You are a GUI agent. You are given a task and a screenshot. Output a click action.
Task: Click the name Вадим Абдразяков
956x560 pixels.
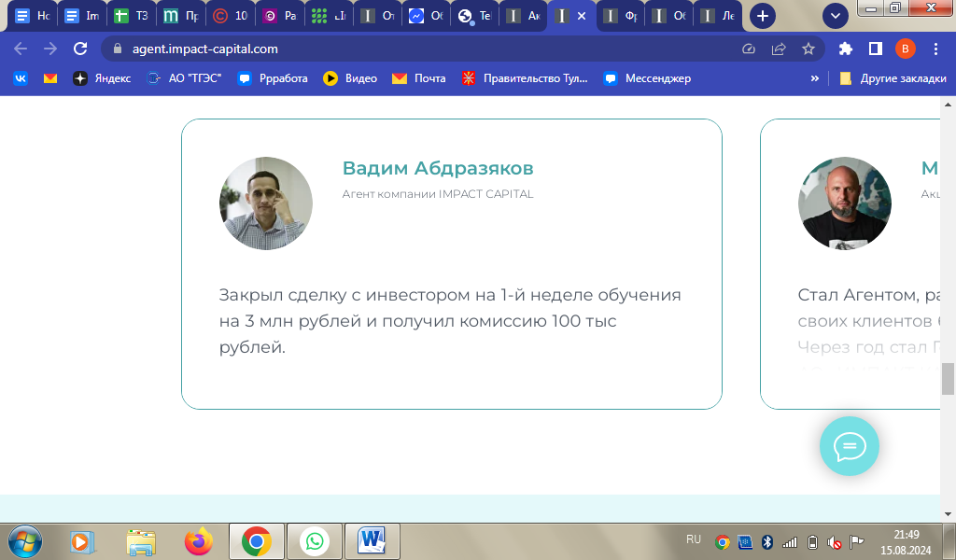(x=438, y=168)
